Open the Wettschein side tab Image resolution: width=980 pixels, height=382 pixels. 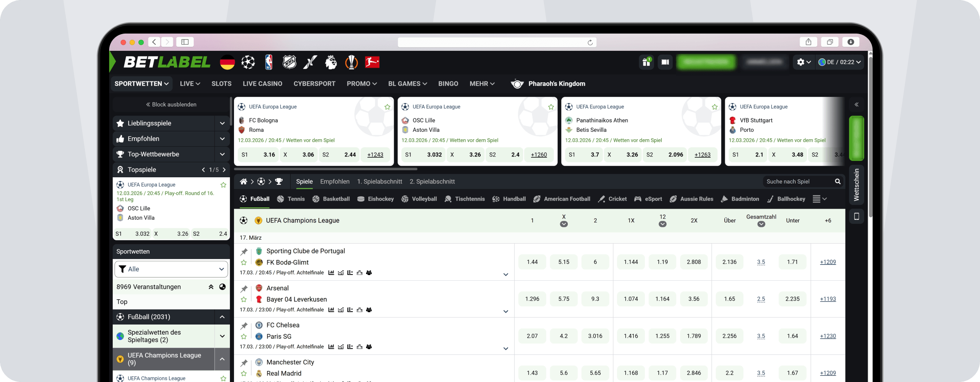(x=857, y=185)
